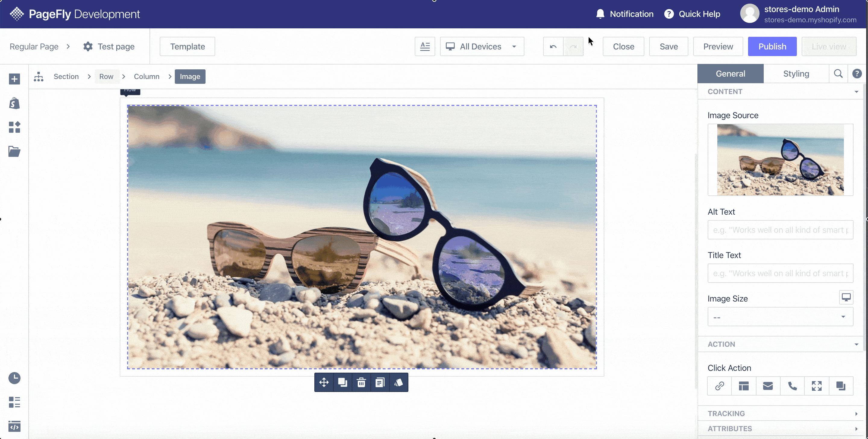Screen dimensions: 868x439
Task: Select Section in the breadcrumb
Action: coord(66,77)
